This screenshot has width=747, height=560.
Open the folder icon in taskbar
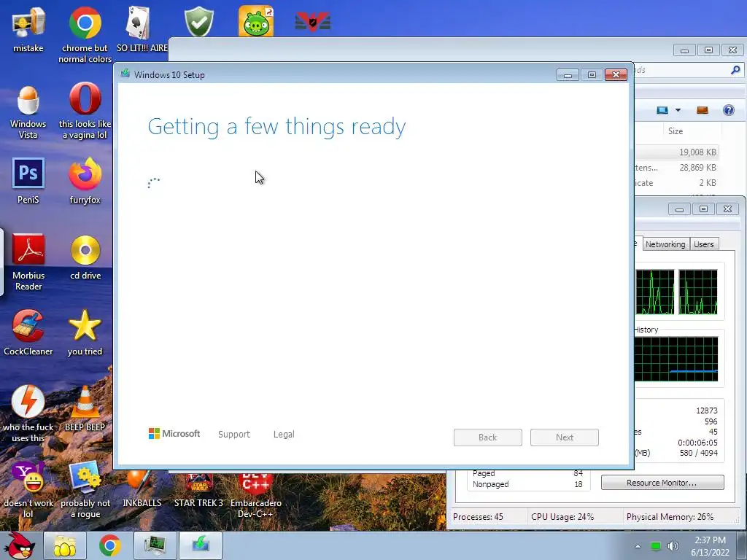click(x=65, y=545)
